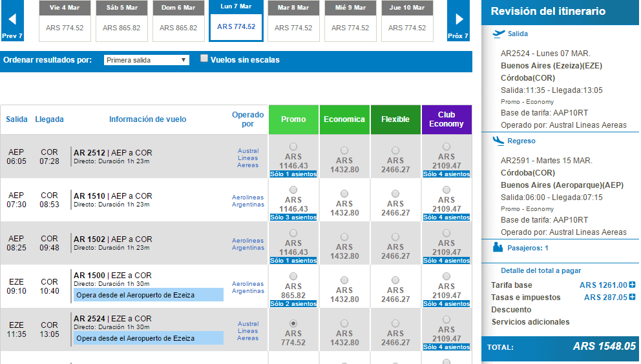641x364 pixels.
Task: Select Flexible fare for flight AR 1502
Action: [x=395, y=237]
